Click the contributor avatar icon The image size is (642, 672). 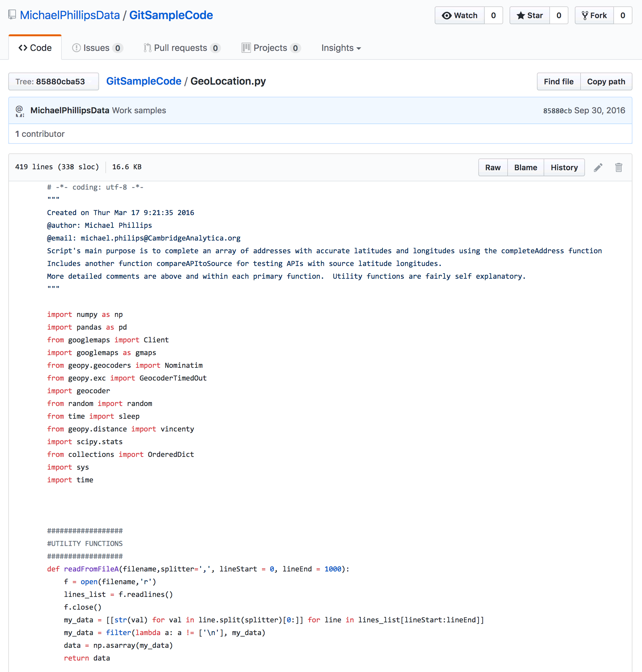pyautogui.click(x=20, y=110)
